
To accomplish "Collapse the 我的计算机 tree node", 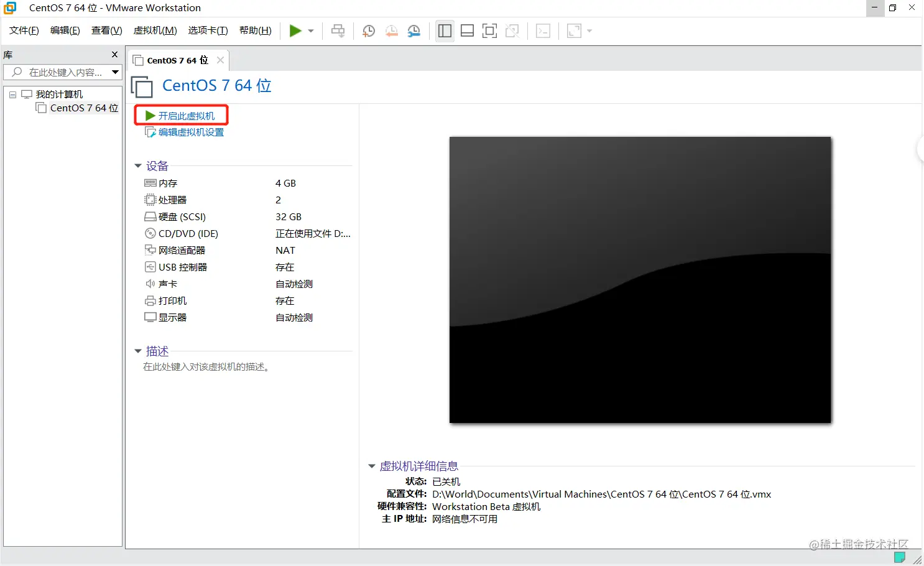I will (12, 95).
